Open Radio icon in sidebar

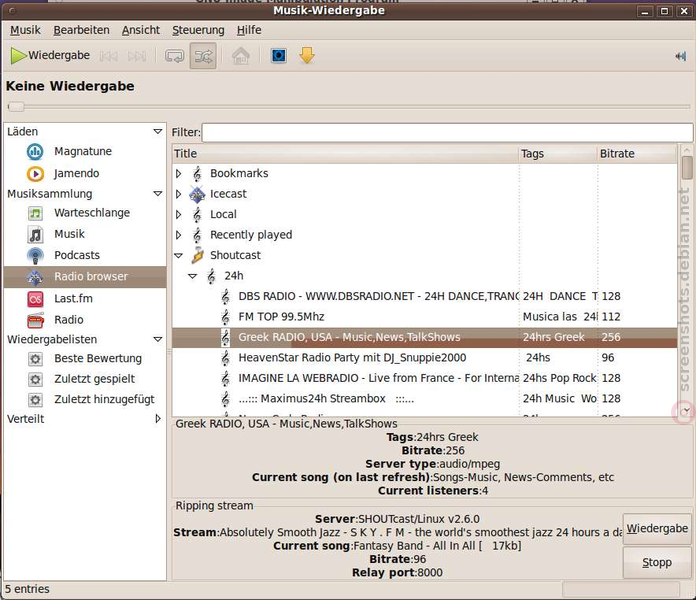(35, 320)
